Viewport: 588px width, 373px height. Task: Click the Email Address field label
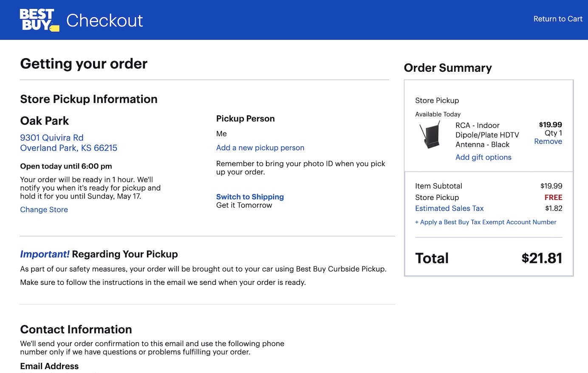pyautogui.click(x=49, y=366)
